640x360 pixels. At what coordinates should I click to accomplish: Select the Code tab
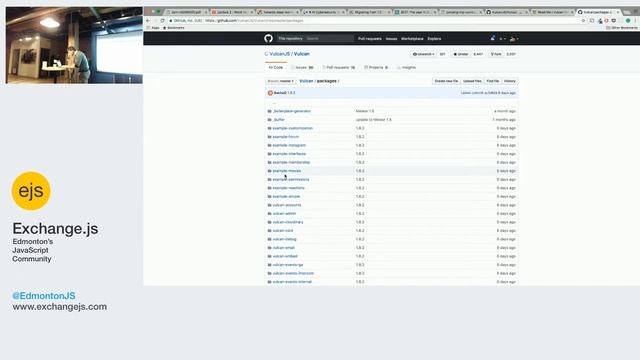click(276, 67)
